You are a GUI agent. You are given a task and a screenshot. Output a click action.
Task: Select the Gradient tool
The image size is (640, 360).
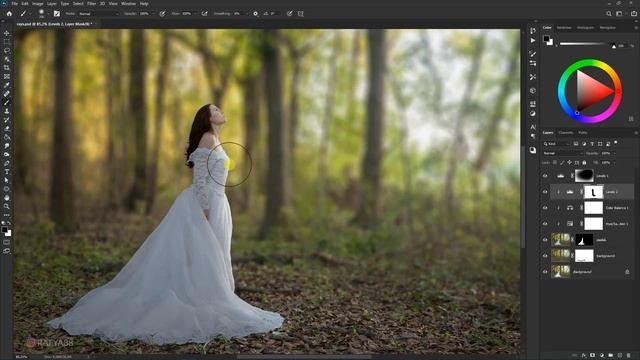(x=7, y=137)
